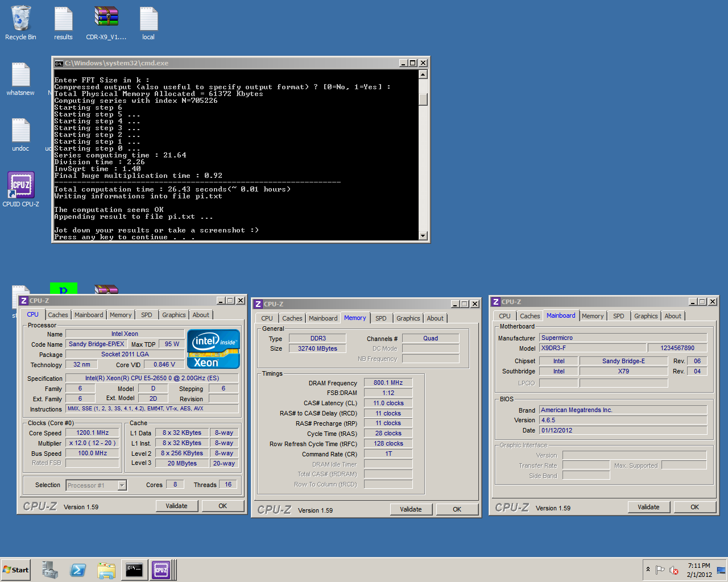Open SPD tab in middle CPU-Z window
The height and width of the screenshot is (582, 728).
pyautogui.click(x=381, y=318)
